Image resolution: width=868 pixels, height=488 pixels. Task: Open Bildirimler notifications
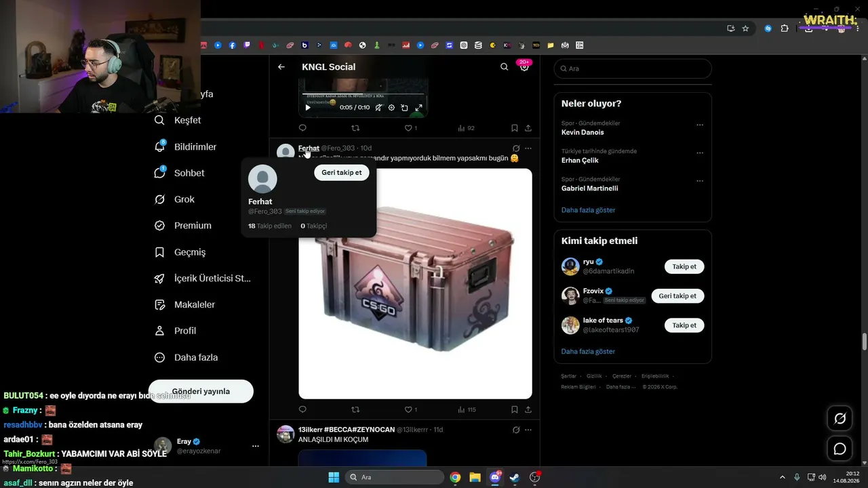coord(186,146)
